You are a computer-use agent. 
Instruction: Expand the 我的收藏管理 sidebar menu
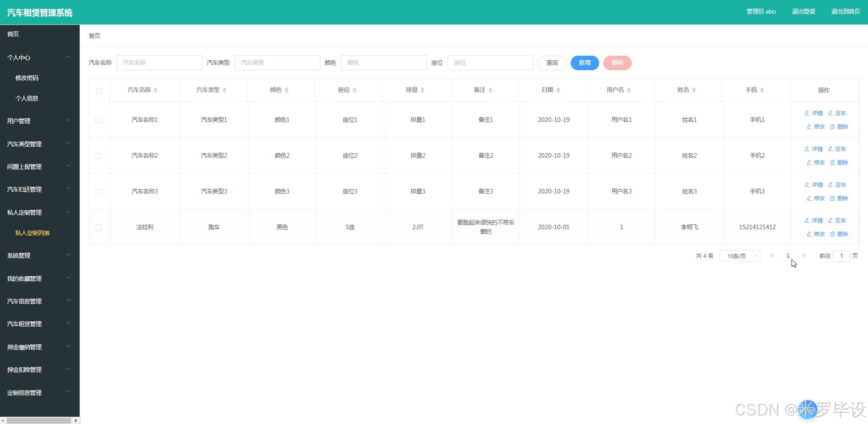40,279
